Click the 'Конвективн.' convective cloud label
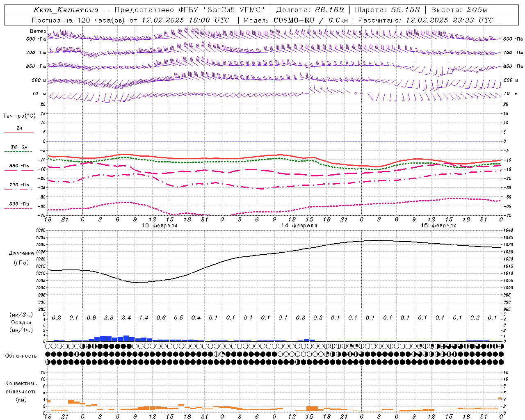 tap(21, 383)
